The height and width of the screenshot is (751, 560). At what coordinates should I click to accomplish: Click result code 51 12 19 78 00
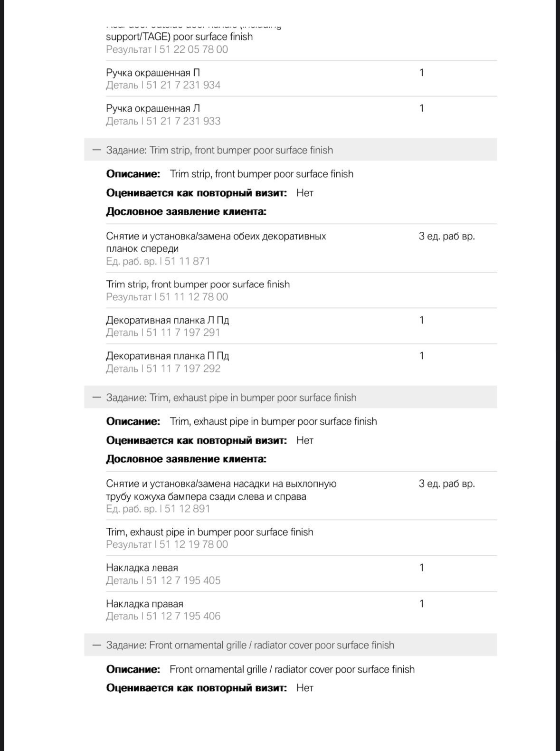(x=194, y=544)
